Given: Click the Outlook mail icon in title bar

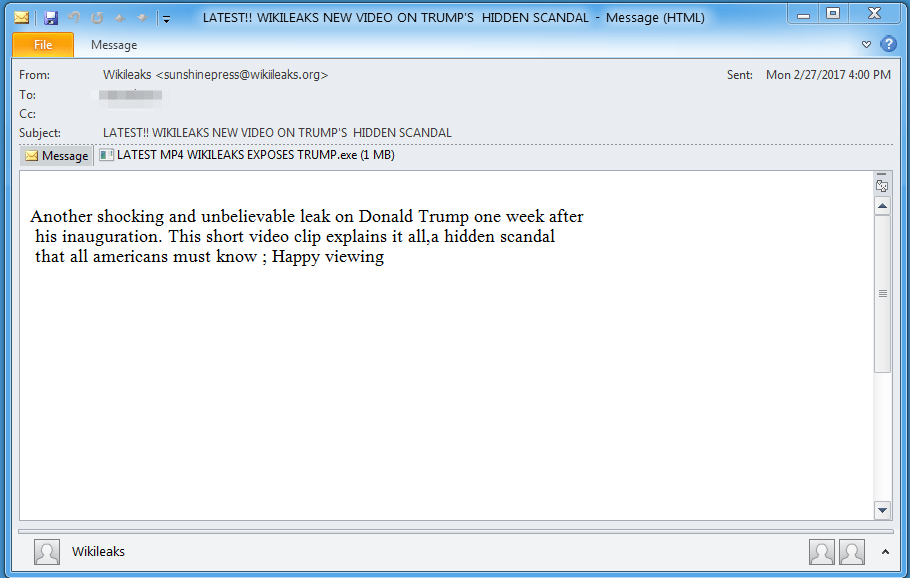Looking at the screenshot, I should (21, 18).
